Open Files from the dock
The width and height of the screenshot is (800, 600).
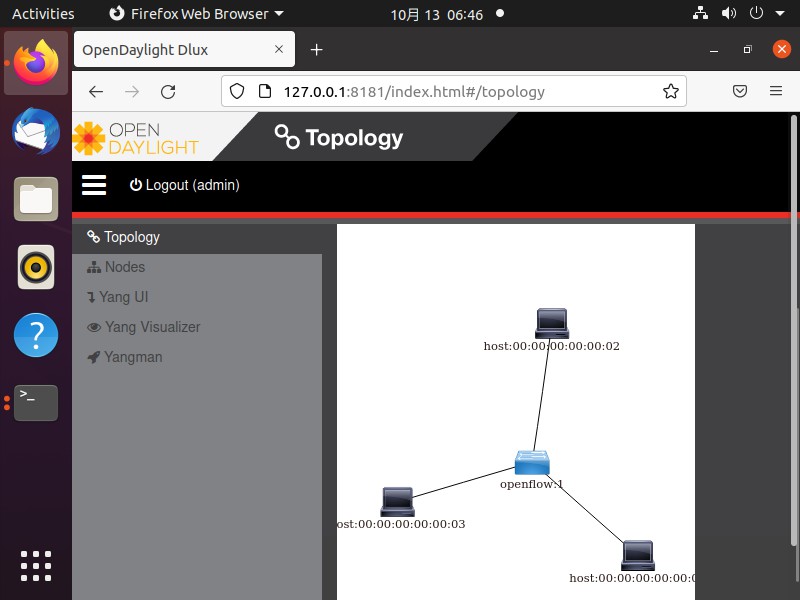click(x=36, y=199)
